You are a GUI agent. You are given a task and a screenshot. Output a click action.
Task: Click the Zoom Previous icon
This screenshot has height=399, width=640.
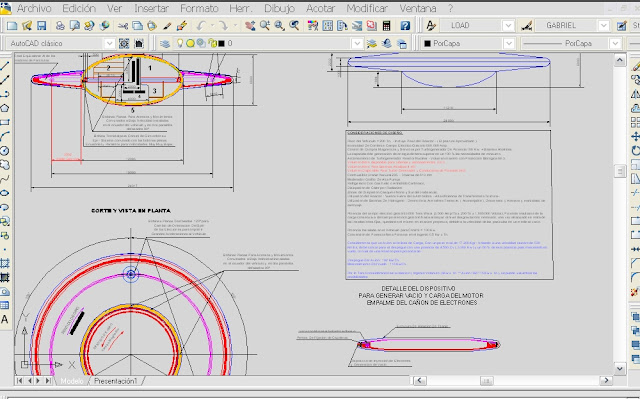294,26
